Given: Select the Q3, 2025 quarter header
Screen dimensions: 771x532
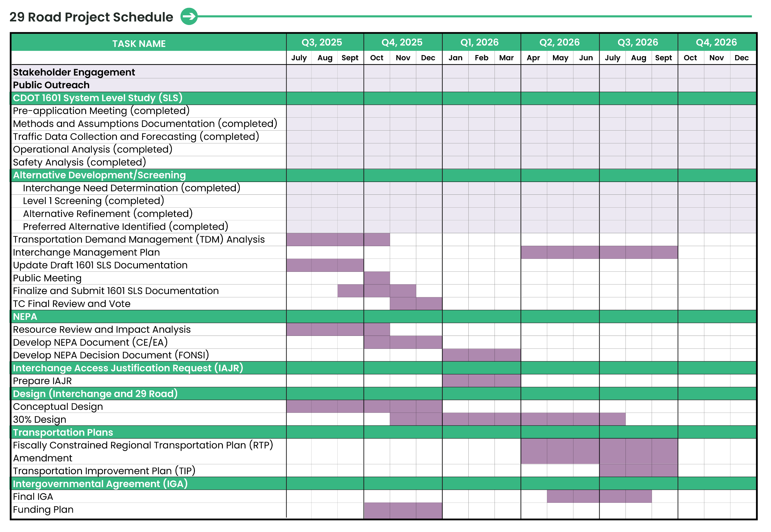Looking at the screenshot, I should (322, 42).
